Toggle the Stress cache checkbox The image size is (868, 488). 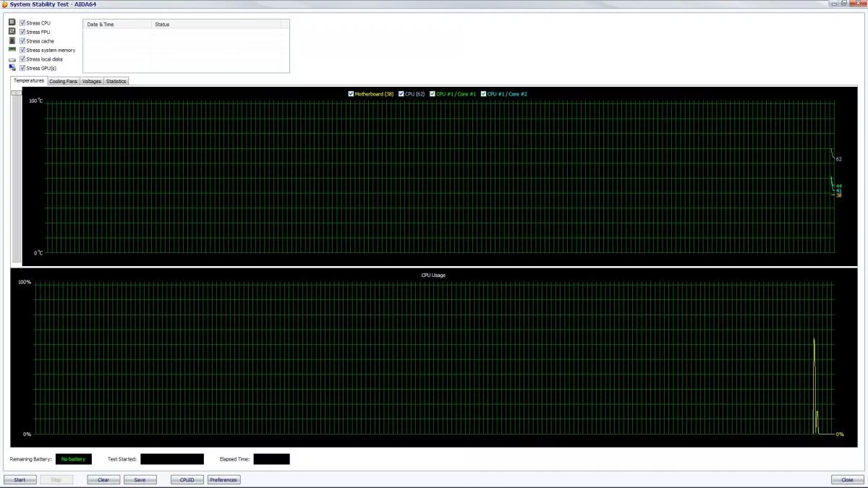point(22,41)
